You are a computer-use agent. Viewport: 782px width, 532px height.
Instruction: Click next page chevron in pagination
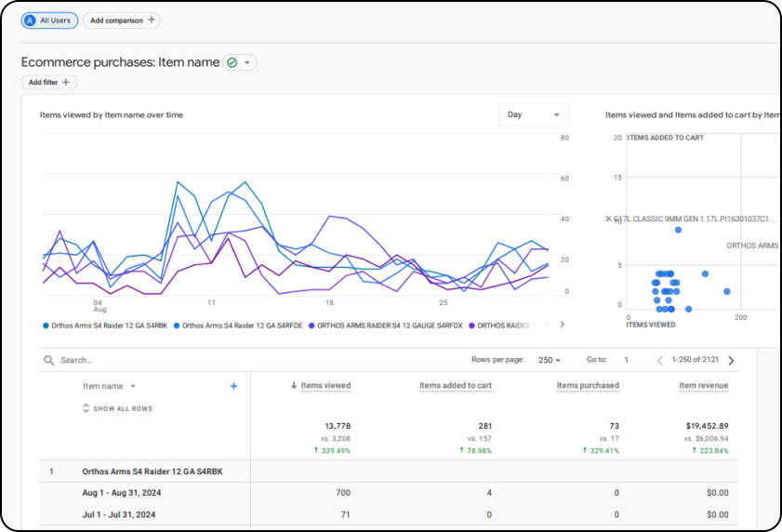point(731,360)
